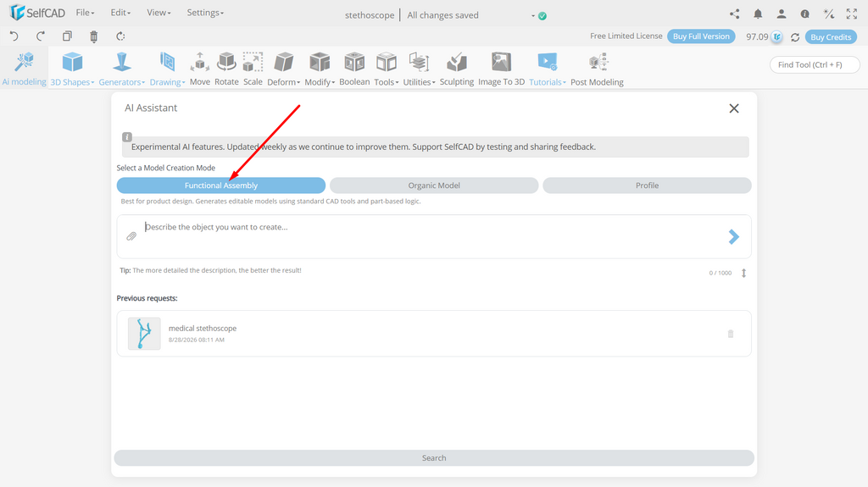
Task: Expand the Generators dropdown
Action: [x=122, y=69]
